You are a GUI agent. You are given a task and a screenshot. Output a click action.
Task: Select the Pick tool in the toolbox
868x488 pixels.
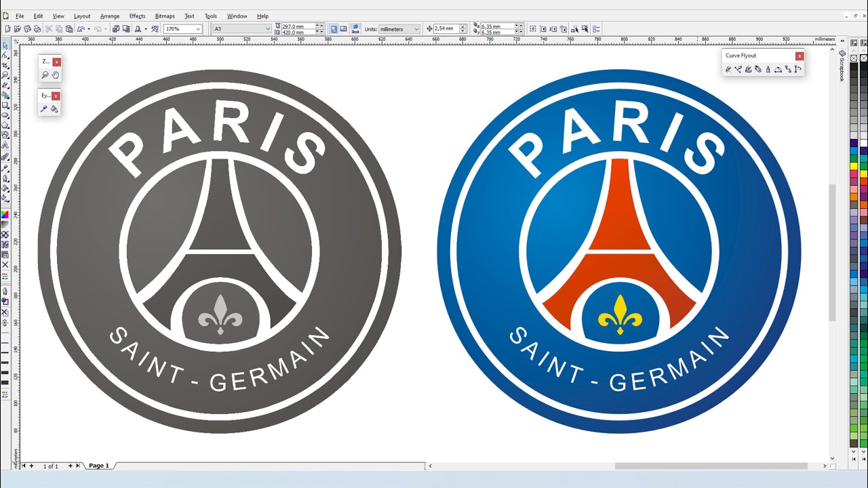pos(5,45)
